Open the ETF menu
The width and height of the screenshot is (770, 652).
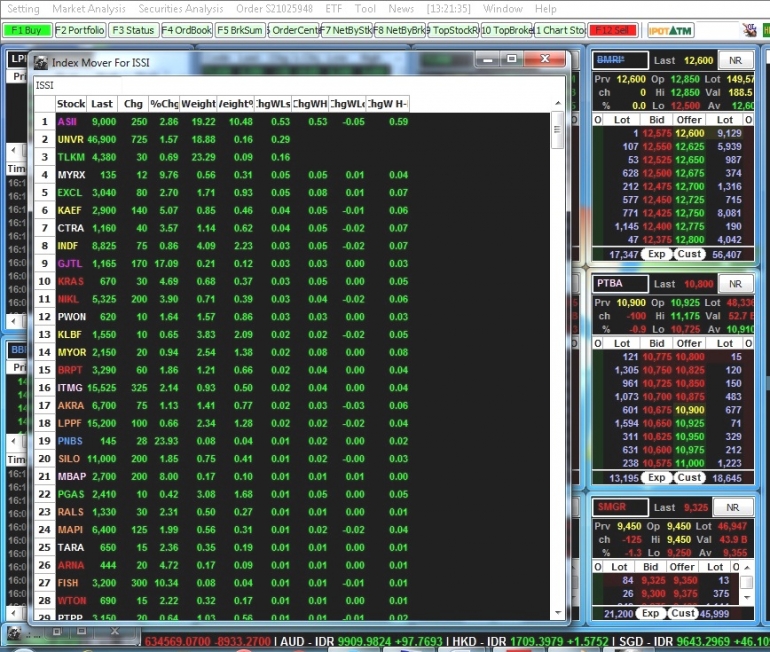tap(333, 9)
